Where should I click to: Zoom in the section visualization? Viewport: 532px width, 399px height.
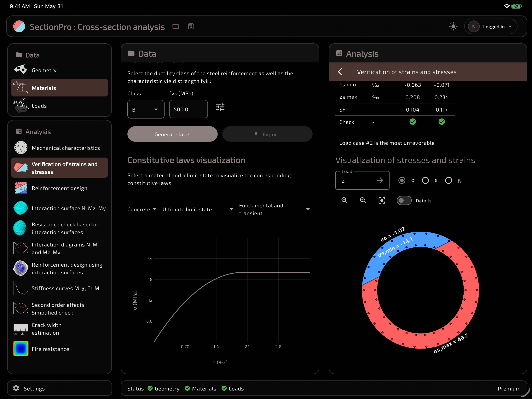[x=363, y=200]
